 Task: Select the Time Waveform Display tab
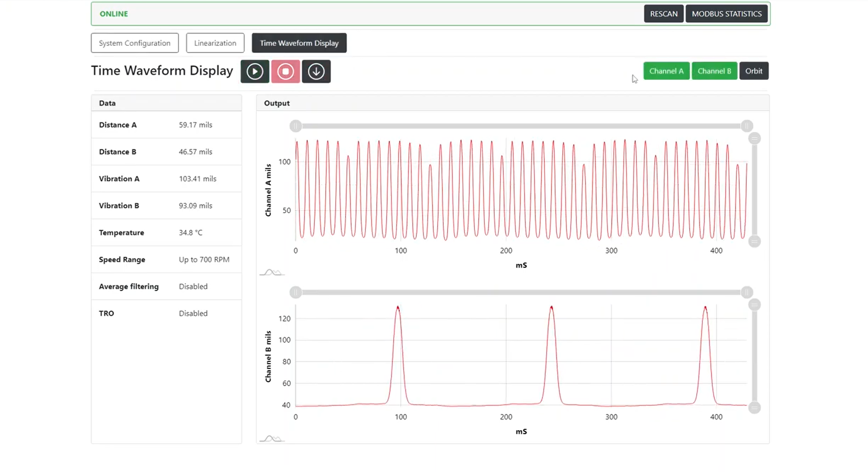299,43
